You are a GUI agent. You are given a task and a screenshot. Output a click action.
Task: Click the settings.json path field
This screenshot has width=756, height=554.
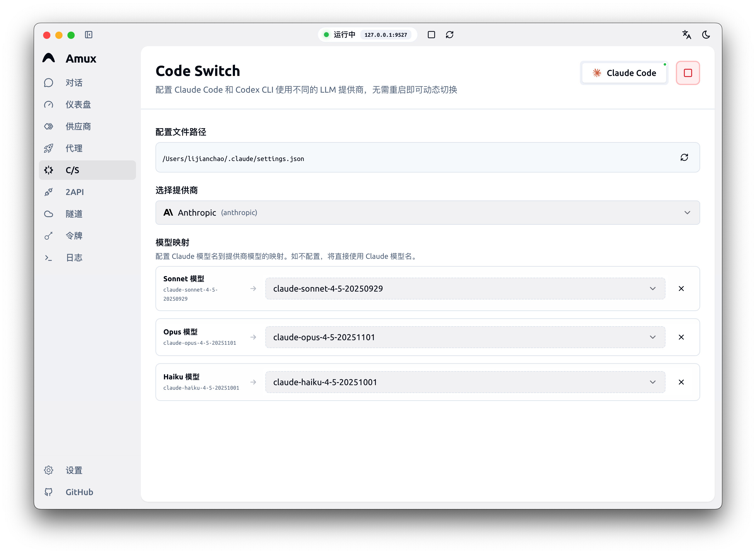pos(402,158)
